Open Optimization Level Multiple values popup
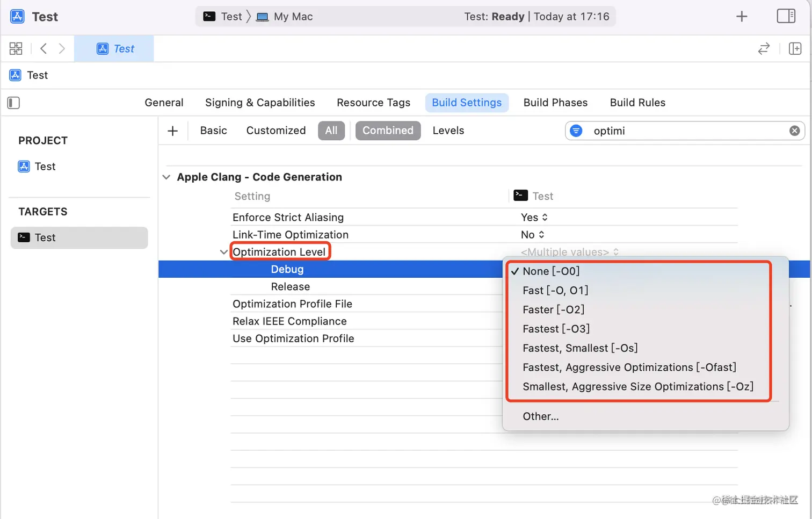 coord(570,252)
